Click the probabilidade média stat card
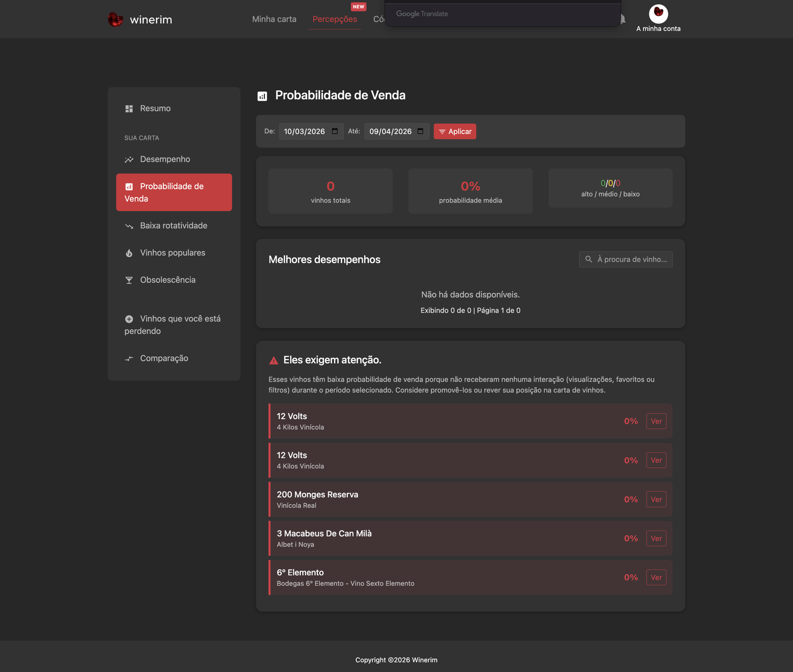 coord(471,191)
